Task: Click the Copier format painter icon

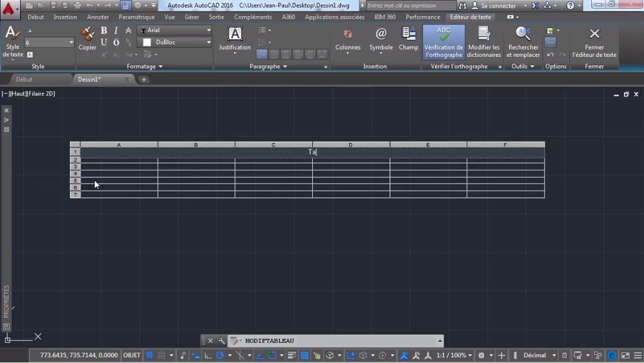Action: [87, 34]
